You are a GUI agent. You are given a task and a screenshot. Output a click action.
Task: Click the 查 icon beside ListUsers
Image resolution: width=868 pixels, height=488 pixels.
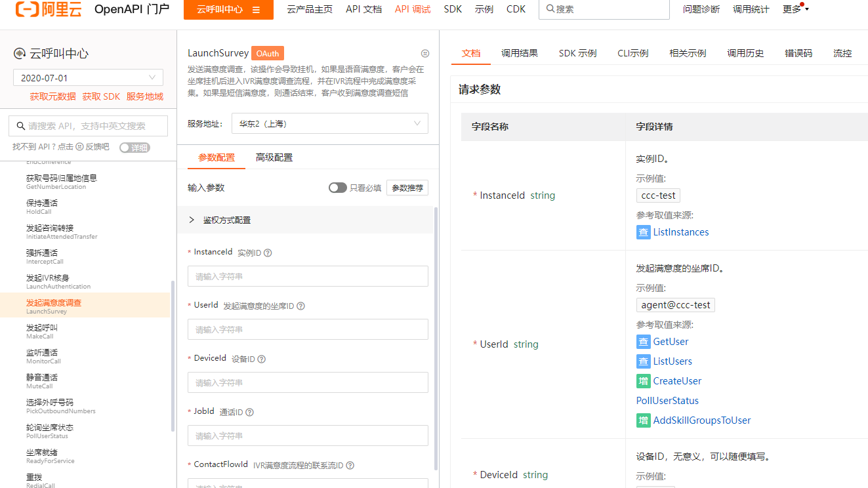(x=643, y=361)
